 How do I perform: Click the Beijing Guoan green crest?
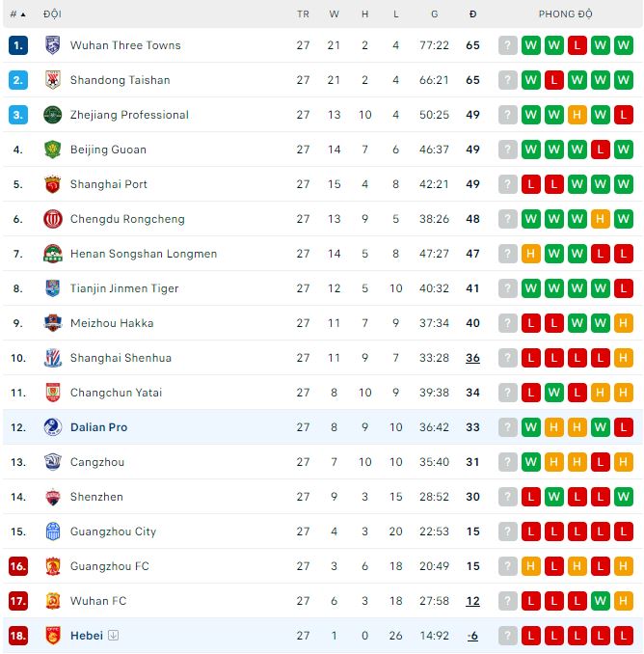pos(53,150)
